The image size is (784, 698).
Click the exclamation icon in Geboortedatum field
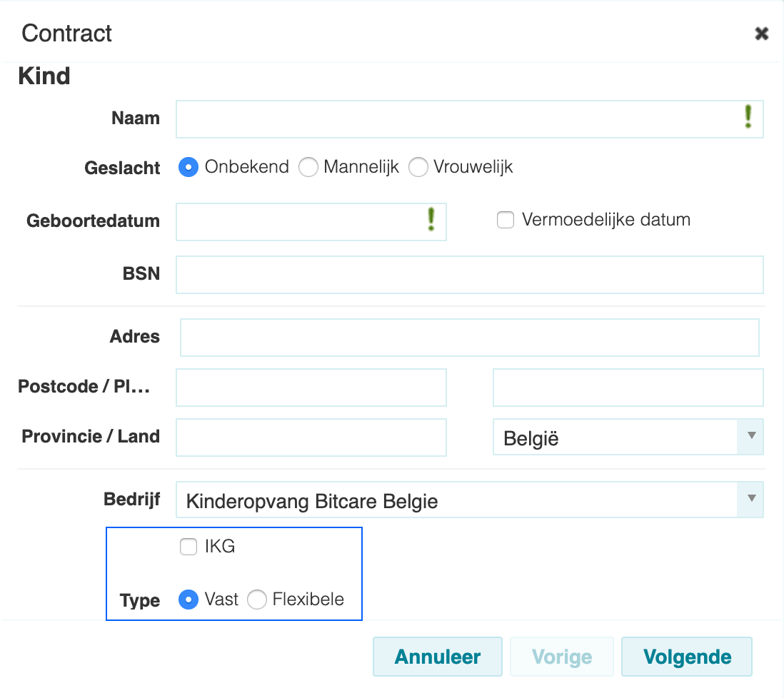pos(431,219)
